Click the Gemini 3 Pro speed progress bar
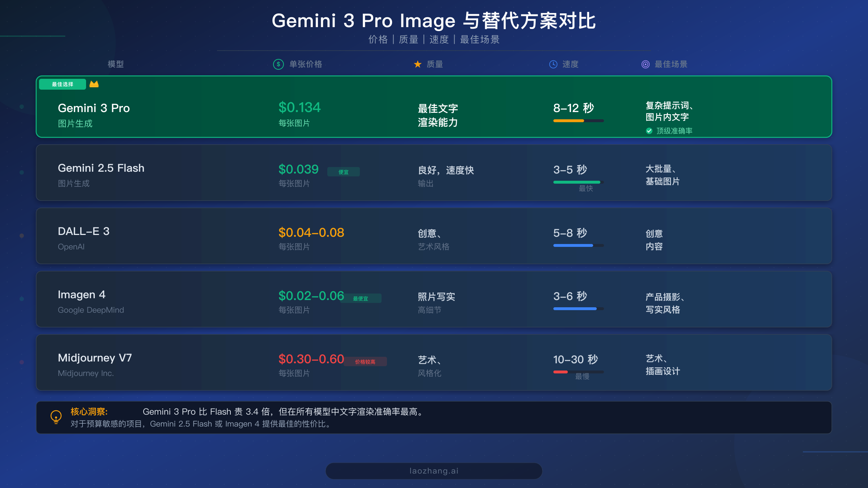Image resolution: width=868 pixels, height=488 pixels. (578, 120)
